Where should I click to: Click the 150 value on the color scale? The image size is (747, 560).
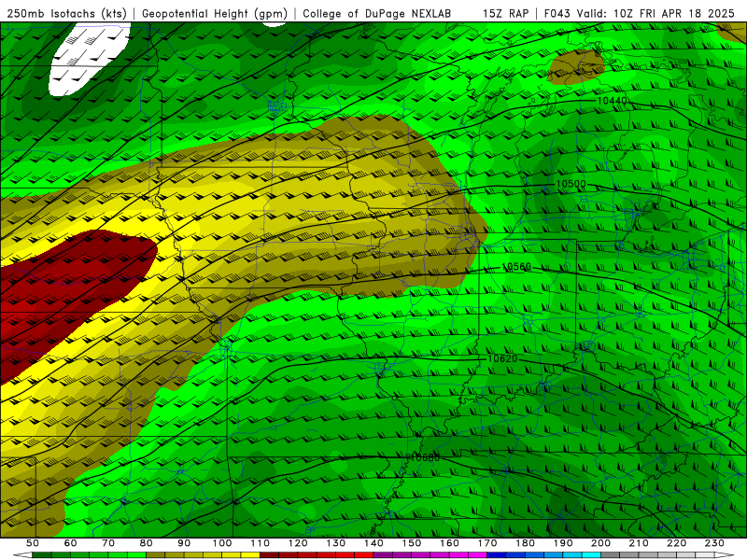tap(412, 543)
